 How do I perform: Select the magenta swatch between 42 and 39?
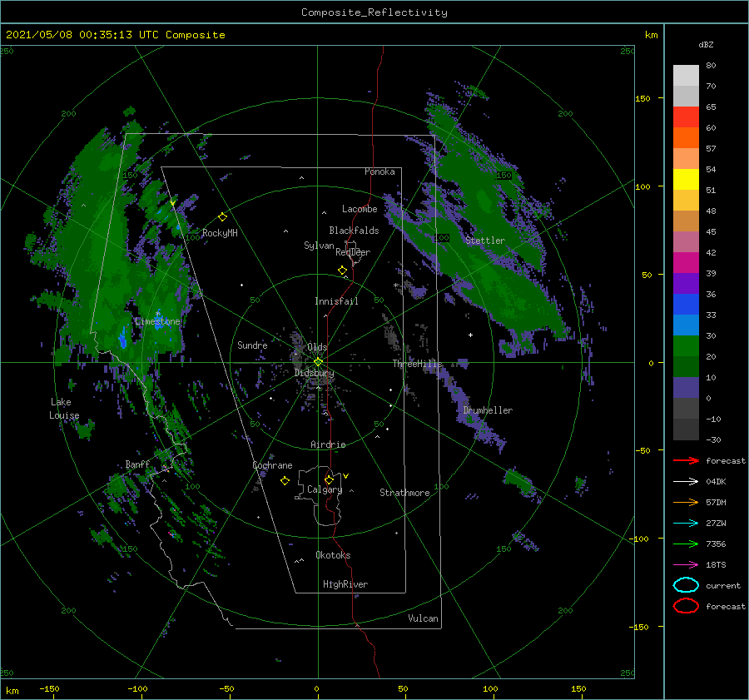(x=686, y=263)
